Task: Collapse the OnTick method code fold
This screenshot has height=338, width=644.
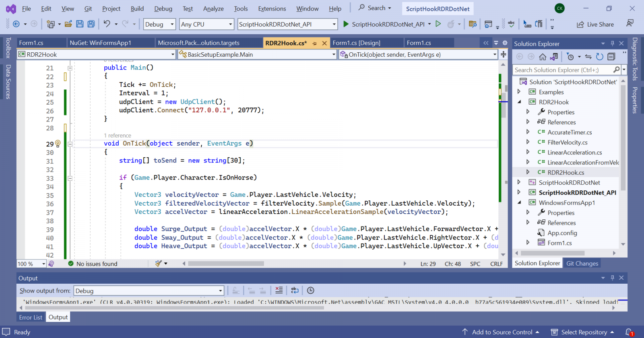Action: 70,144
